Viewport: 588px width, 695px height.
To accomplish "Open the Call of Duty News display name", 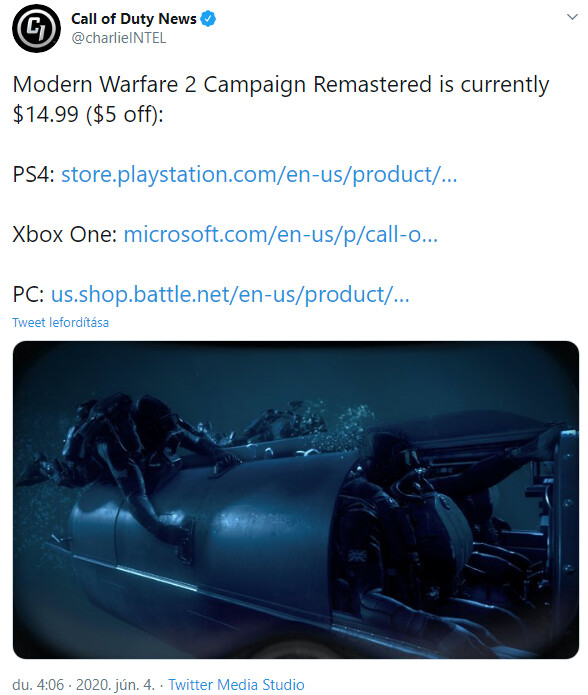I will [x=134, y=19].
